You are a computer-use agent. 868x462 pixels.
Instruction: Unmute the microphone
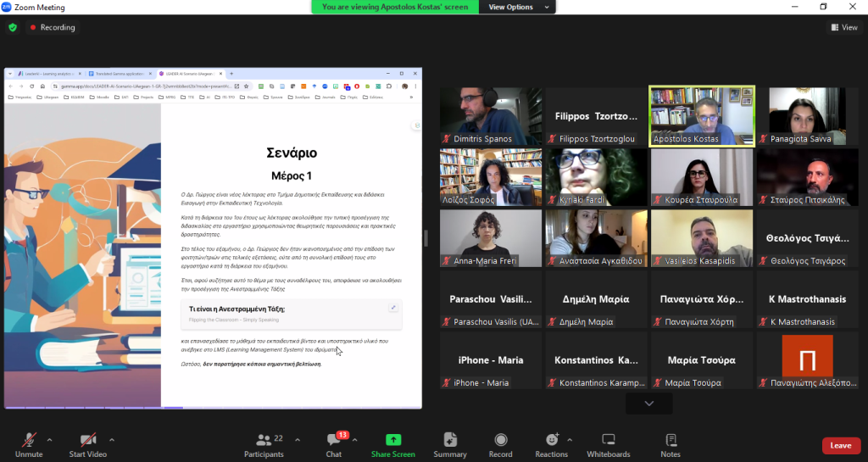[x=29, y=440]
